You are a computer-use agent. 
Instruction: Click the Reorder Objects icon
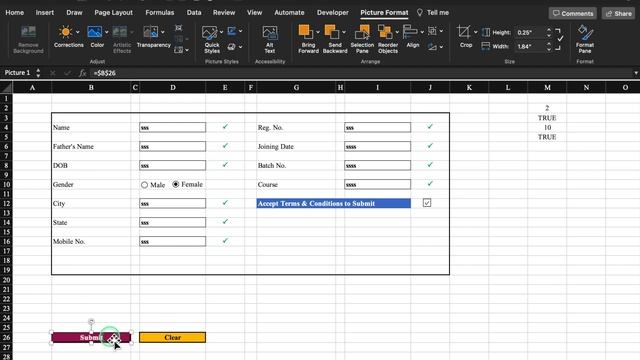tap(384, 32)
